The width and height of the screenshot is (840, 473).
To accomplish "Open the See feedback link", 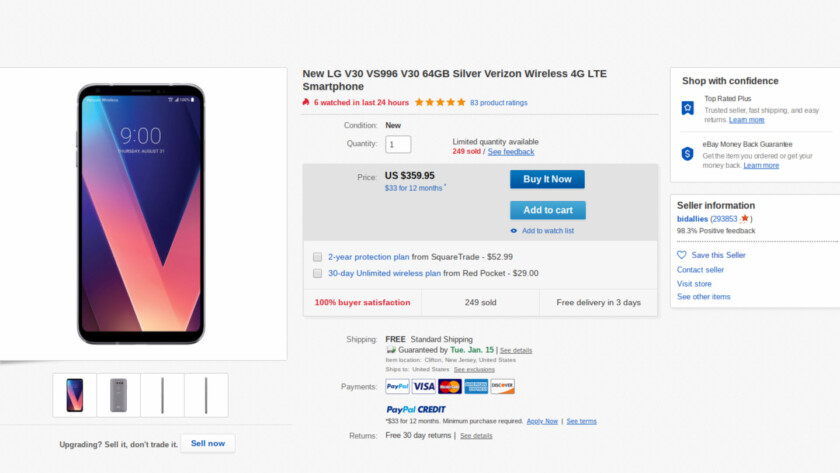I will point(511,151).
